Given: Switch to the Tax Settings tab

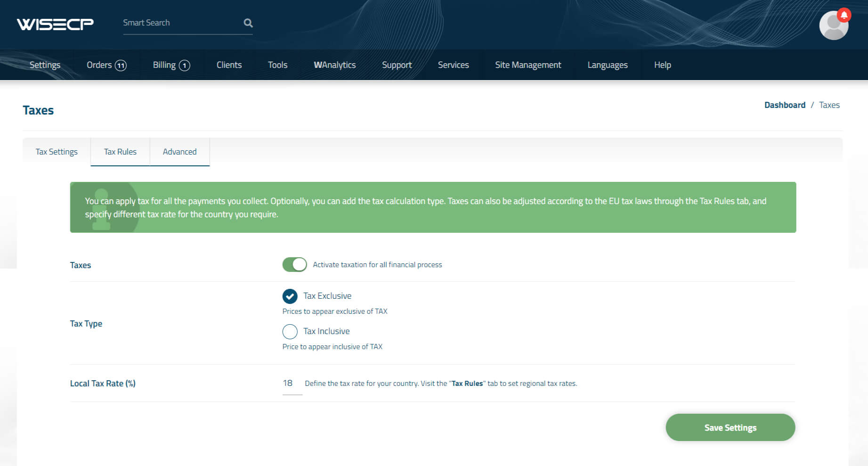Looking at the screenshot, I should tap(57, 152).
